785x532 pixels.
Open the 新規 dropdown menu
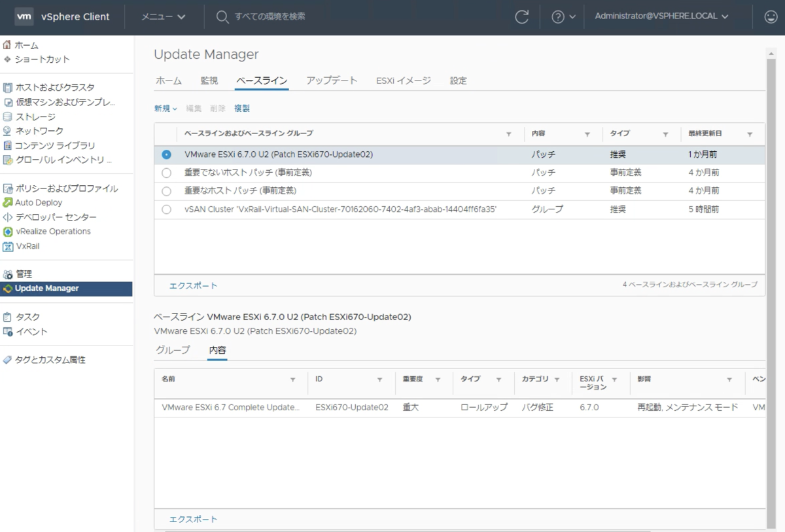pyautogui.click(x=166, y=109)
